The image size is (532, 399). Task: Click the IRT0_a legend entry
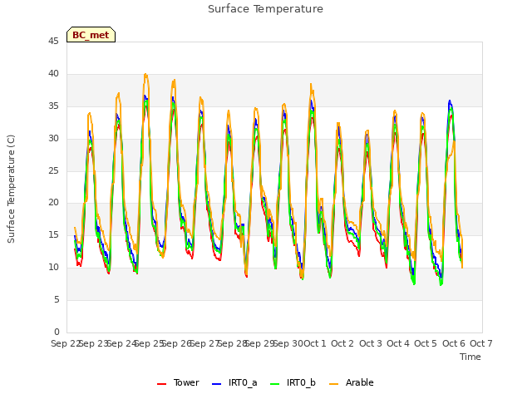tap(234, 382)
